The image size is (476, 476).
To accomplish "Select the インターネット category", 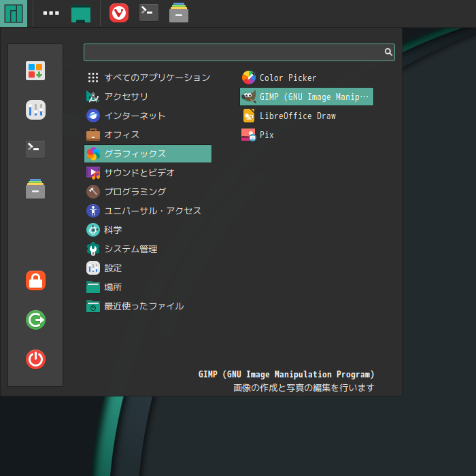I will [x=134, y=116].
